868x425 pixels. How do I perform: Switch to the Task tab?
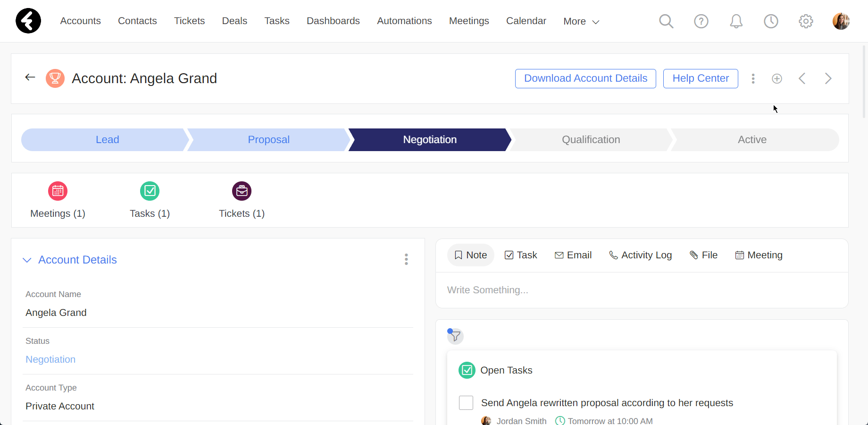click(521, 255)
